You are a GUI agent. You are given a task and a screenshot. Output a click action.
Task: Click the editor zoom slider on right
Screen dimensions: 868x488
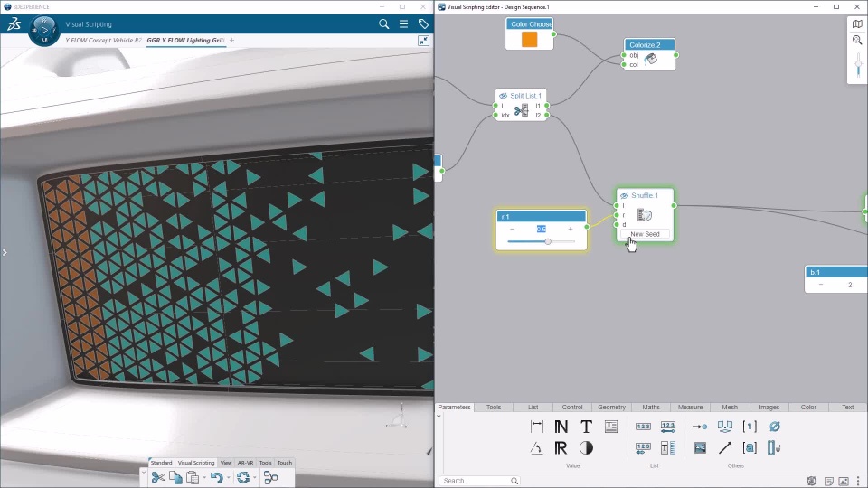point(858,65)
